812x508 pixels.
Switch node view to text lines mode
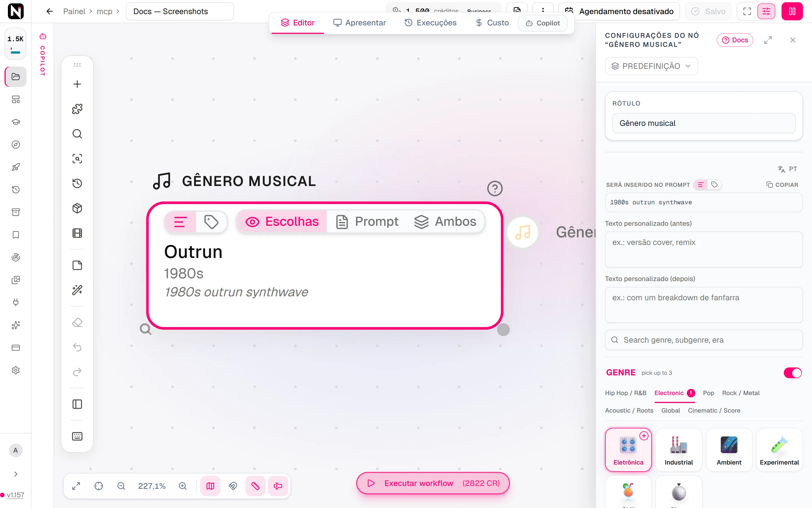pyautogui.click(x=180, y=222)
